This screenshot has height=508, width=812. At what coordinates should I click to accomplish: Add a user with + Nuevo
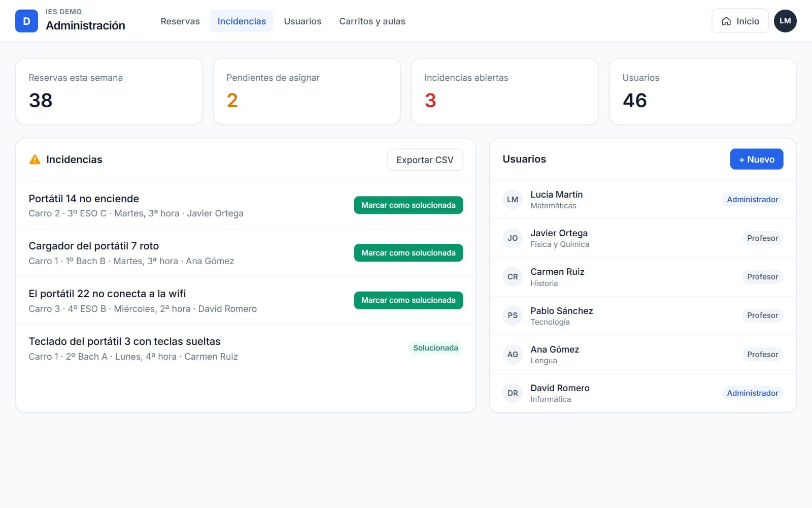pos(756,160)
